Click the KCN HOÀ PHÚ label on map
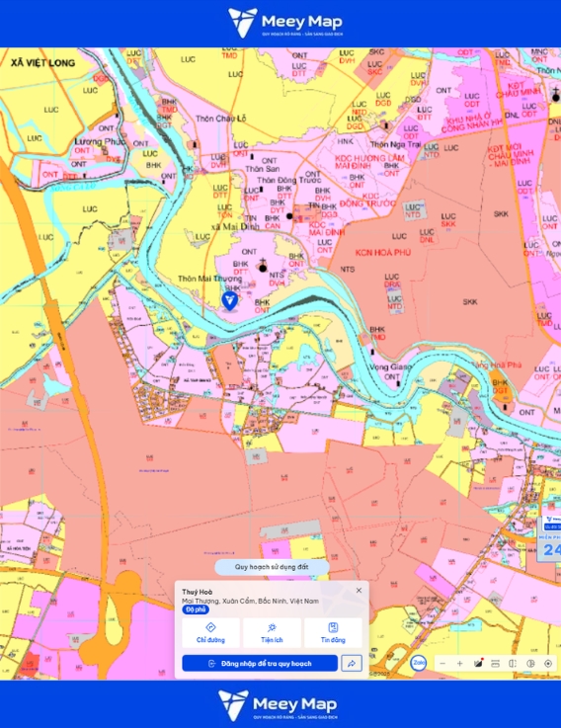This screenshot has height=728, width=561. 383,253
